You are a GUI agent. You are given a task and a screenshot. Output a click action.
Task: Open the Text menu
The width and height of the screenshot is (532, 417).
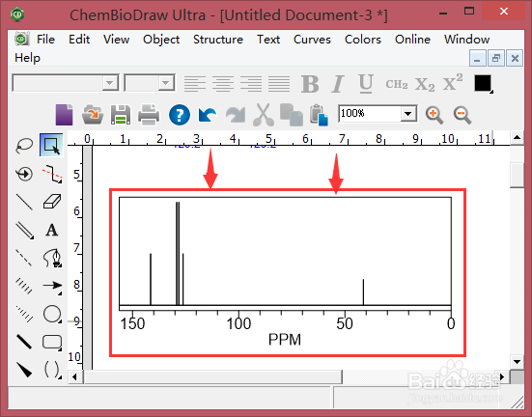click(x=268, y=40)
